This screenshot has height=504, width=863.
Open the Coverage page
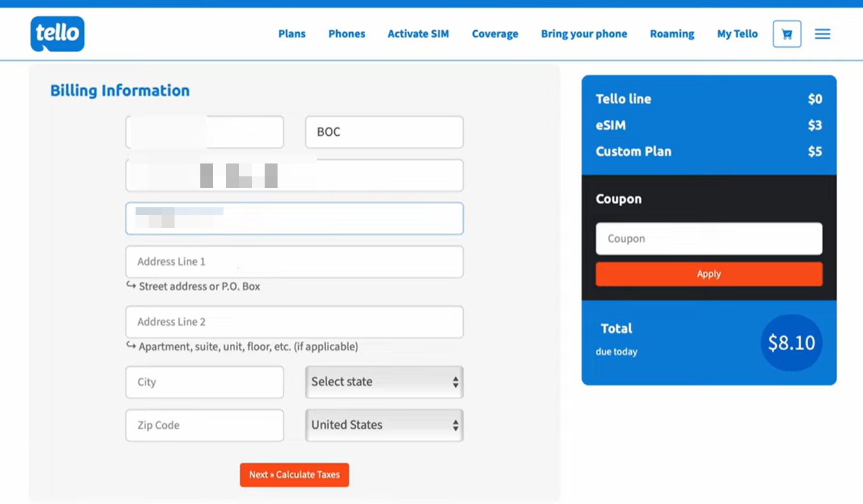click(495, 34)
